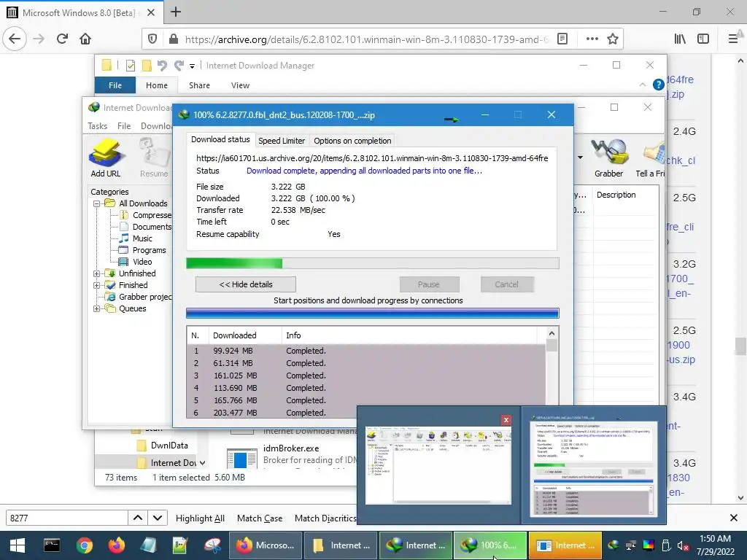The width and height of the screenshot is (747, 560).
Task: Select the download dialog thumbnail preview
Action: [x=594, y=465]
